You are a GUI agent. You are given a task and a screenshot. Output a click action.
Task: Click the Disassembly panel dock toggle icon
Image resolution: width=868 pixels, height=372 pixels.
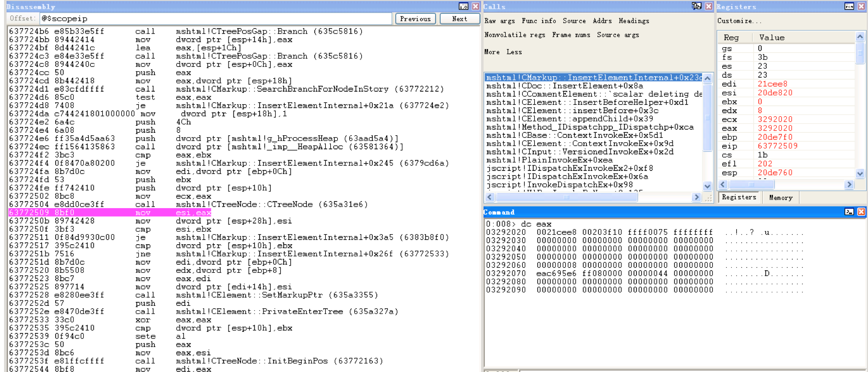[x=463, y=7]
